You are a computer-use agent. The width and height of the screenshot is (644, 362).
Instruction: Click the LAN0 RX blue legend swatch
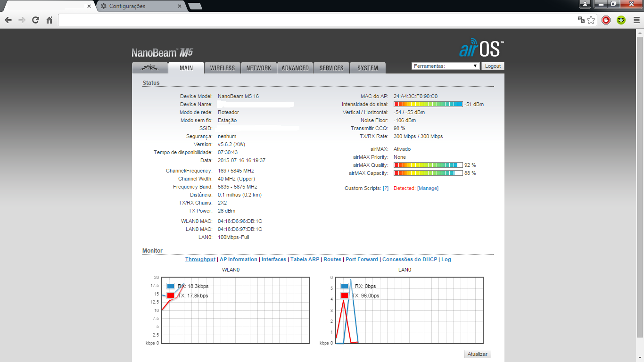(345, 286)
